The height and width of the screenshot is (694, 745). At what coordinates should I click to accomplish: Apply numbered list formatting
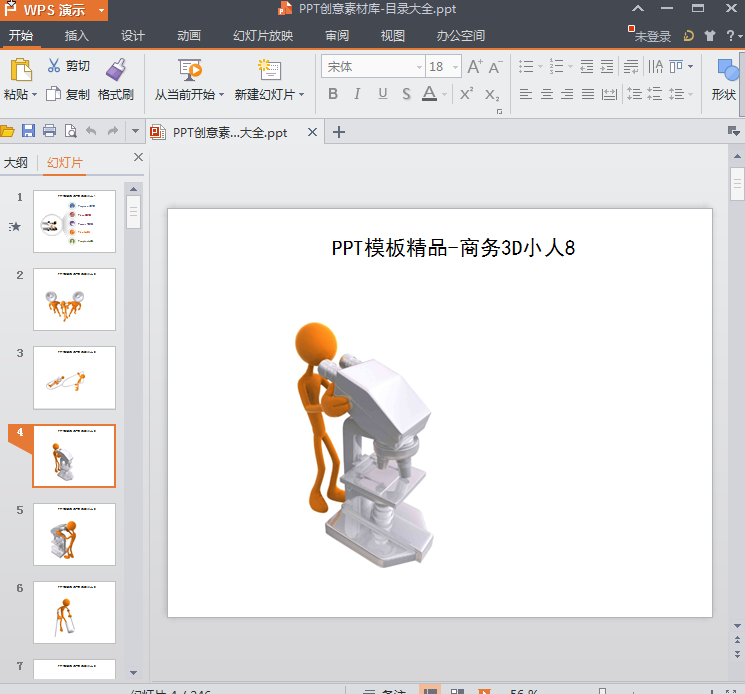pos(556,67)
